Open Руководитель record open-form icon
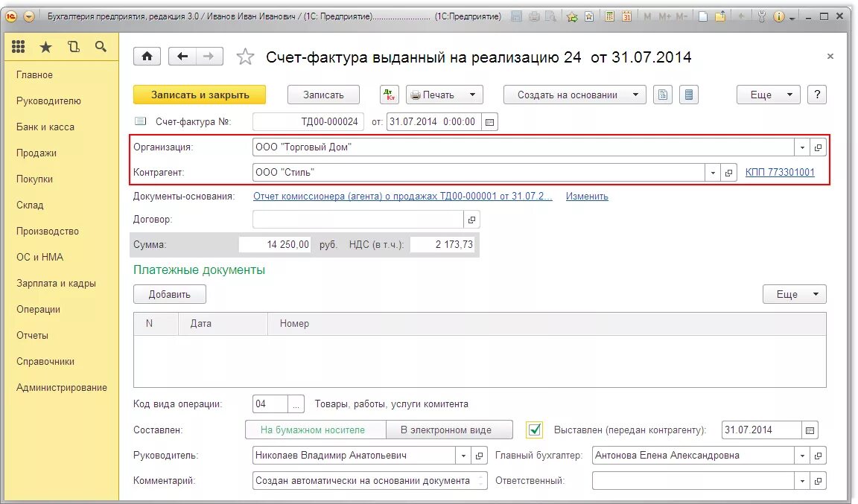 479,456
